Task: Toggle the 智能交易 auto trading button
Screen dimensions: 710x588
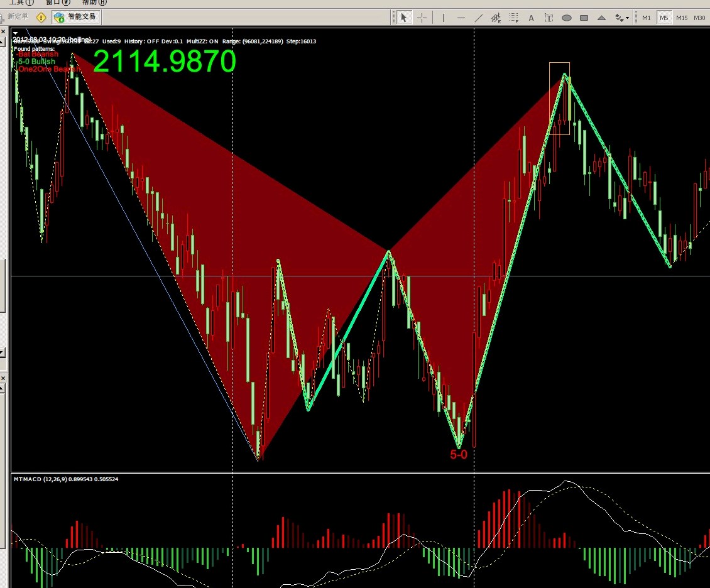Action: [x=75, y=17]
